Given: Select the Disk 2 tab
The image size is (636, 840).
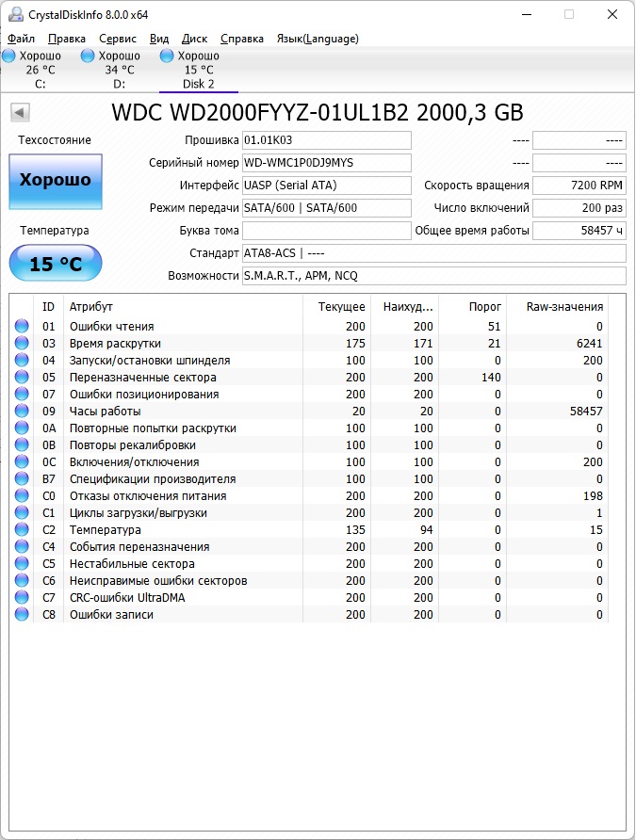Looking at the screenshot, I should 198,70.
